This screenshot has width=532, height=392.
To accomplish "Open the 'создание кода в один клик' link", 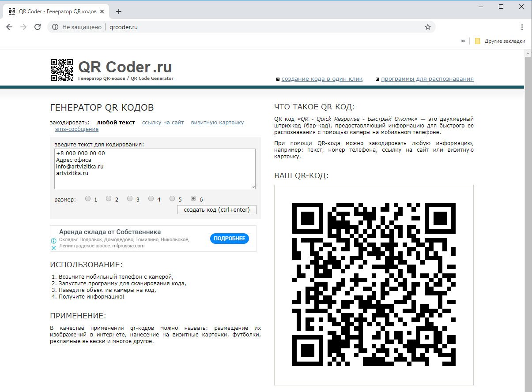I will click(322, 79).
